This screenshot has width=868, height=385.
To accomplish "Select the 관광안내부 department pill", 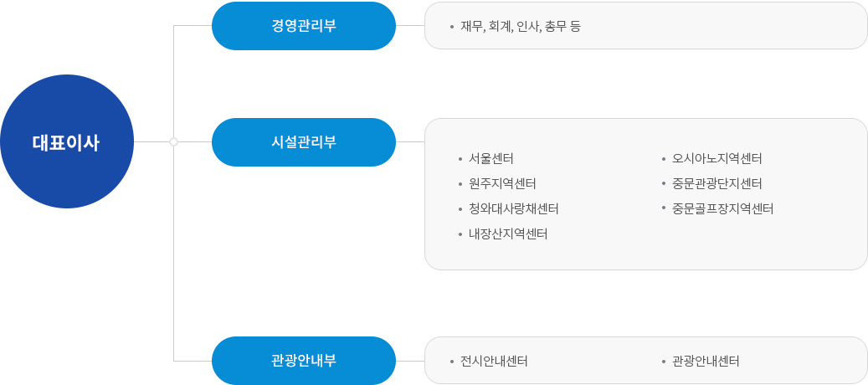I will tap(304, 361).
